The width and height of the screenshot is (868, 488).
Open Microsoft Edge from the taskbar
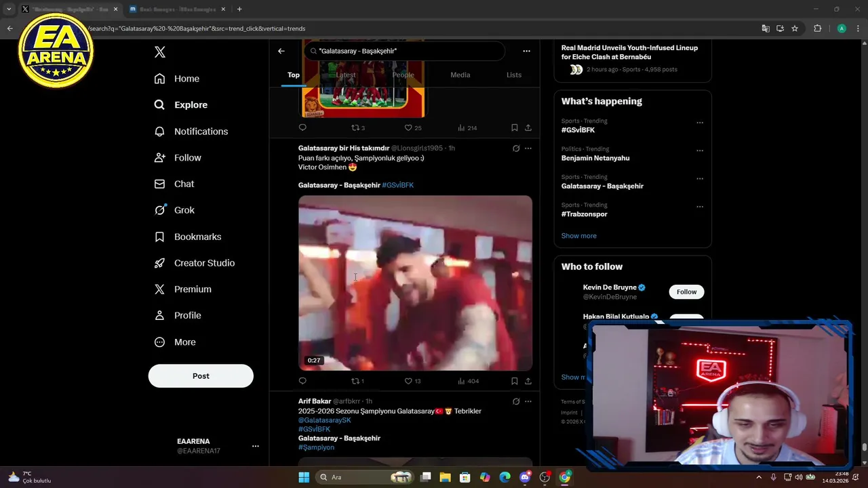point(505,477)
